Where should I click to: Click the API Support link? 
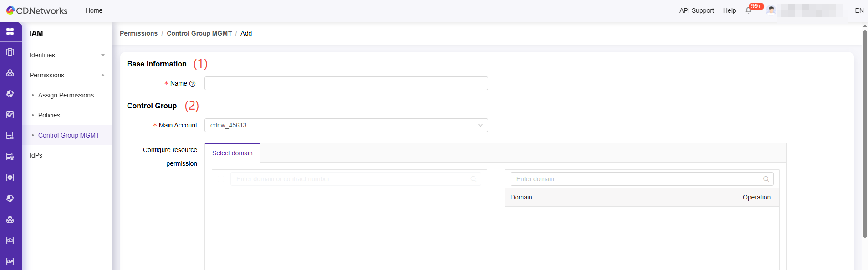696,10
